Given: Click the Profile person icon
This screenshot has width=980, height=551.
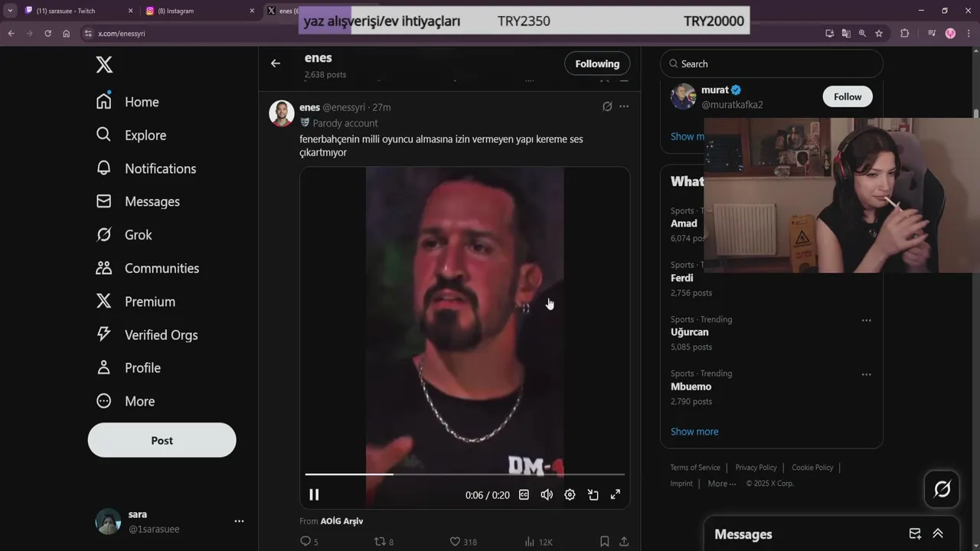Looking at the screenshot, I should 104,367.
